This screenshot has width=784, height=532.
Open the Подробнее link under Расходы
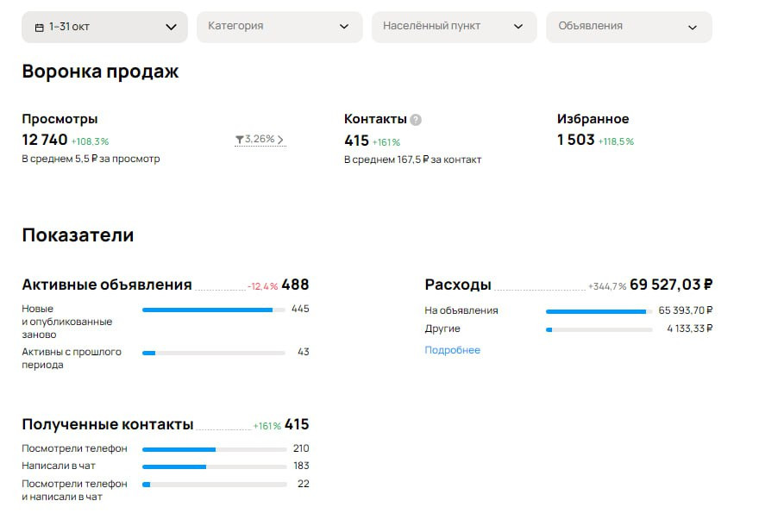(x=453, y=350)
